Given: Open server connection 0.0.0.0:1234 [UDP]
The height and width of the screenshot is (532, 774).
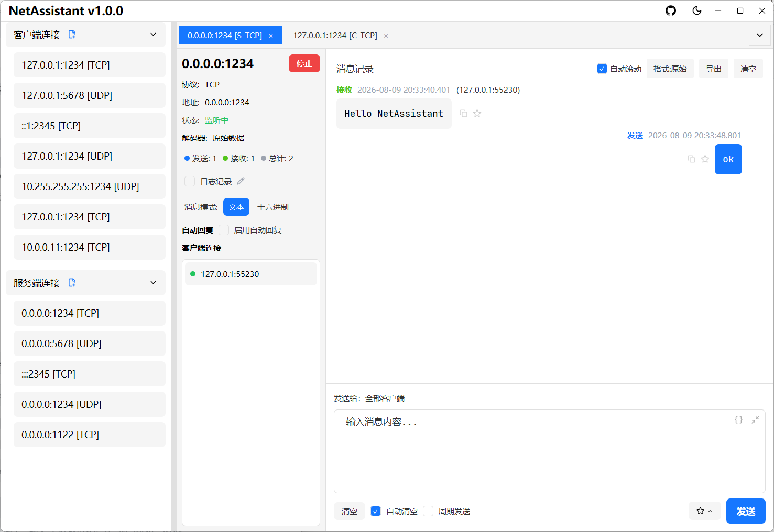Looking at the screenshot, I should click(x=90, y=404).
